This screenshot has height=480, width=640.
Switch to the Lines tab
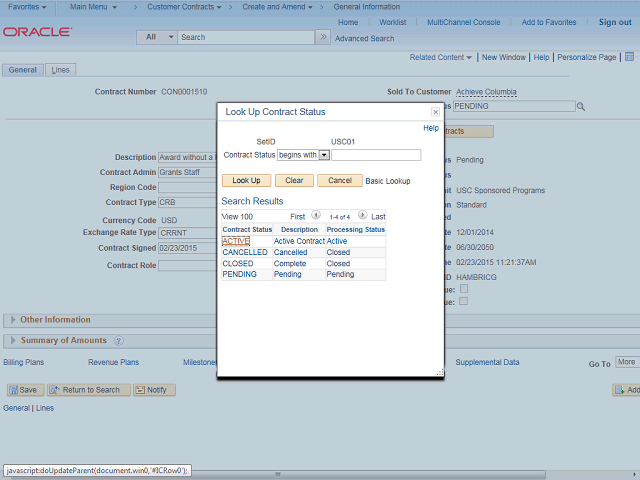click(60, 70)
